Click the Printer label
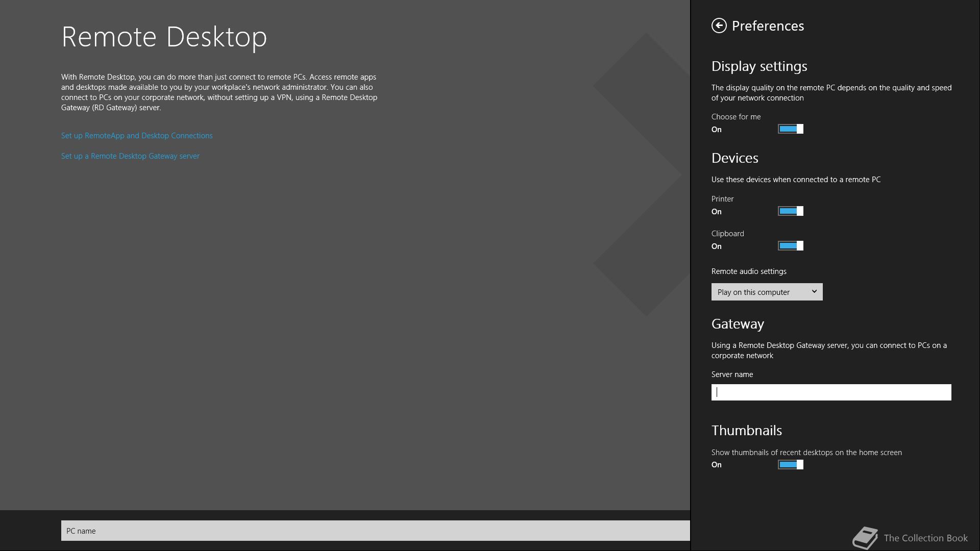This screenshot has height=551, width=980. [x=722, y=199]
